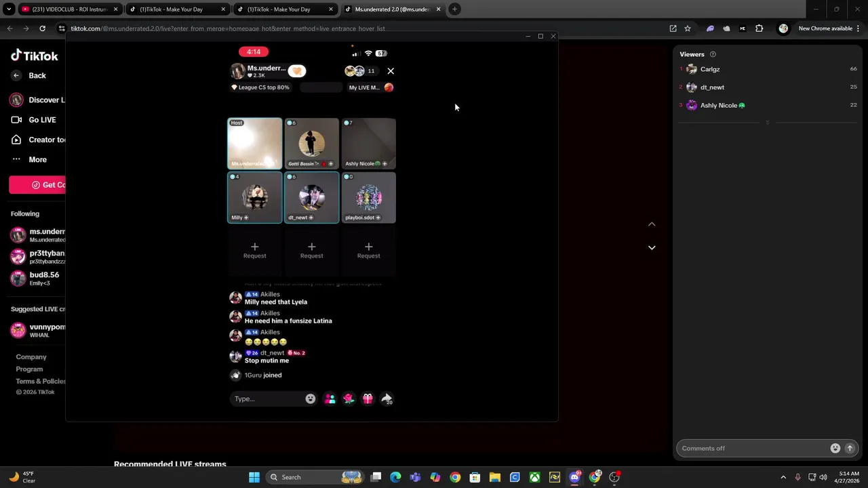Open the multi-guest people icon
Screen dimensions: 868x488
[330, 399]
